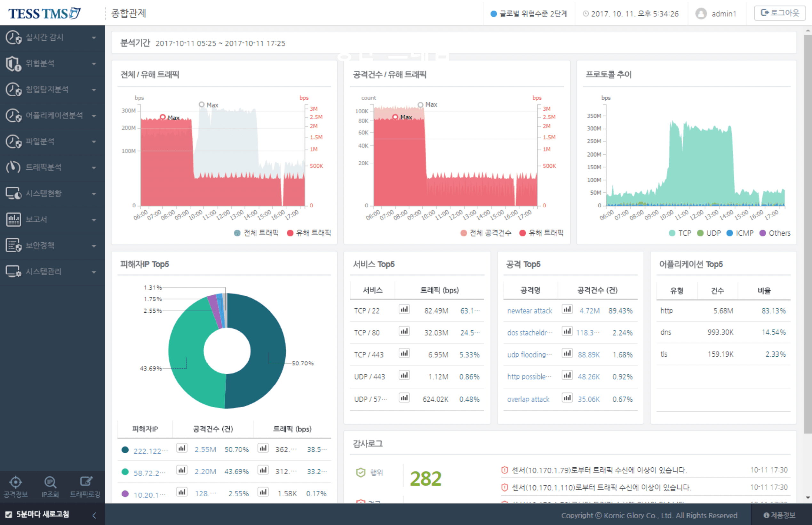Expand the 실시간 감시 menu arrow
The height and width of the screenshot is (525, 812).
click(94, 38)
